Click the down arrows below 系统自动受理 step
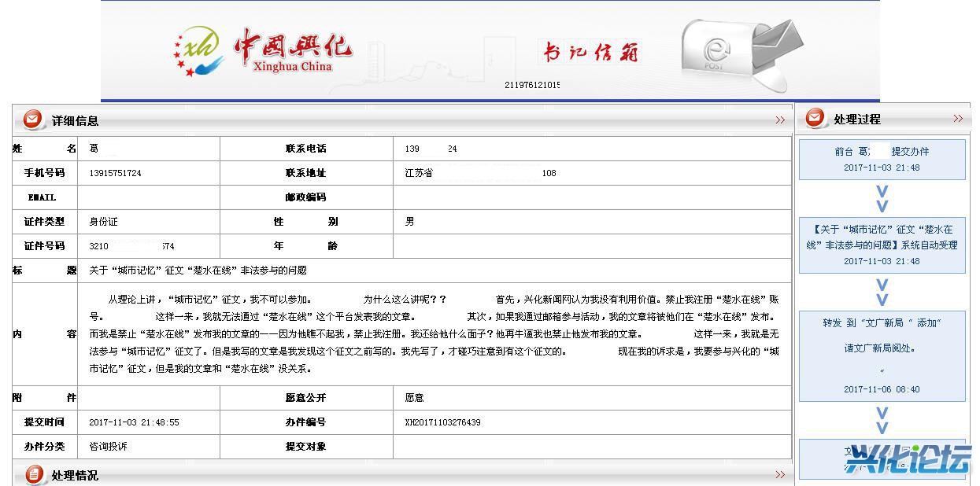This screenshot has height=486, width=980. tap(882, 292)
